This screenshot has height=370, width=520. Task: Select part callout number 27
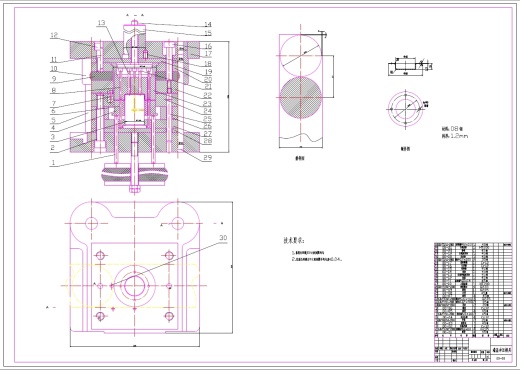tap(208, 134)
